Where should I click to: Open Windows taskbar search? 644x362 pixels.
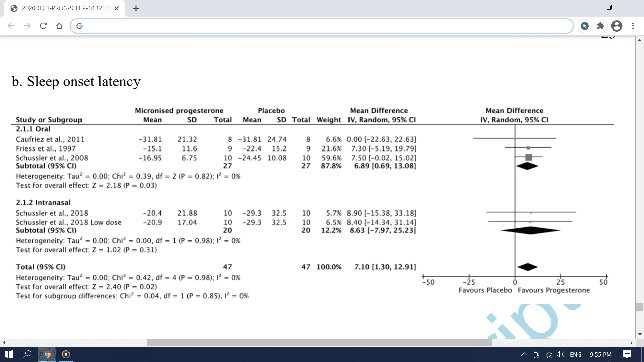(x=27, y=354)
